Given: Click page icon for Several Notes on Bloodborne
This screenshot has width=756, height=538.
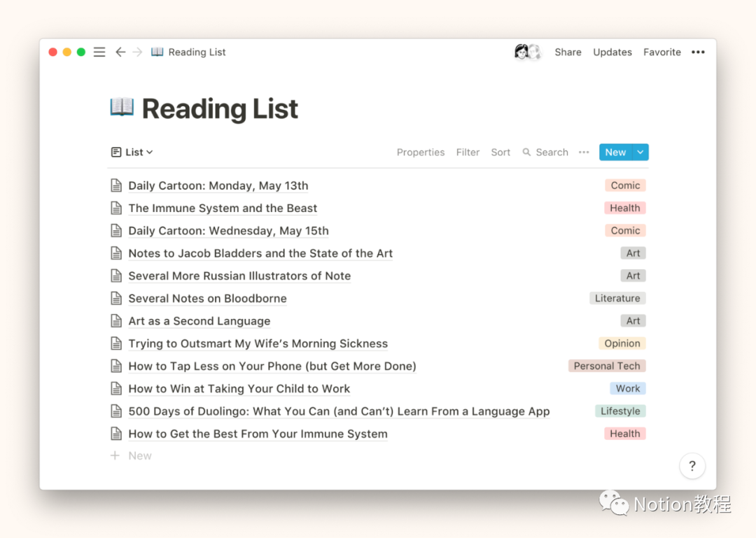Looking at the screenshot, I should pyautogui.click(x=116, y=299).
